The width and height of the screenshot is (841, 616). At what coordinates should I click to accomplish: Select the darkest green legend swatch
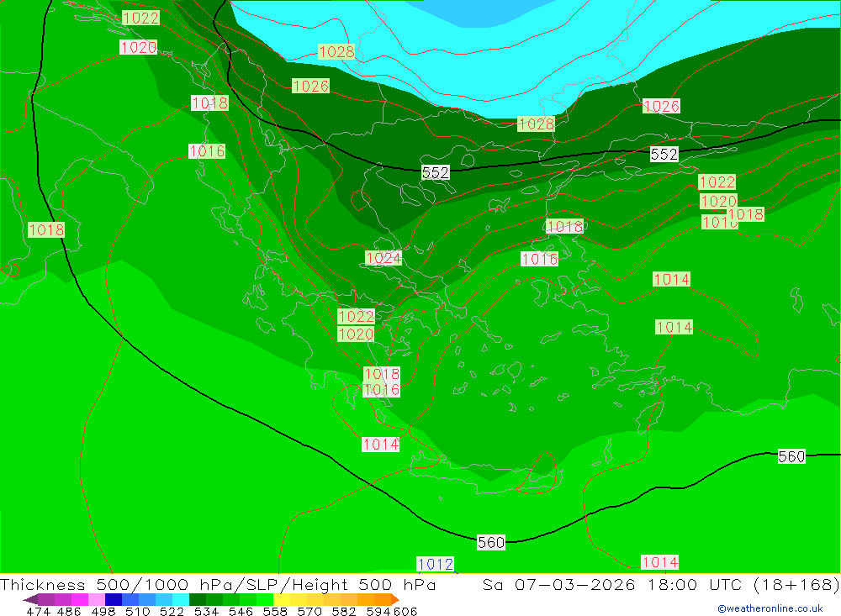[198, 599]
